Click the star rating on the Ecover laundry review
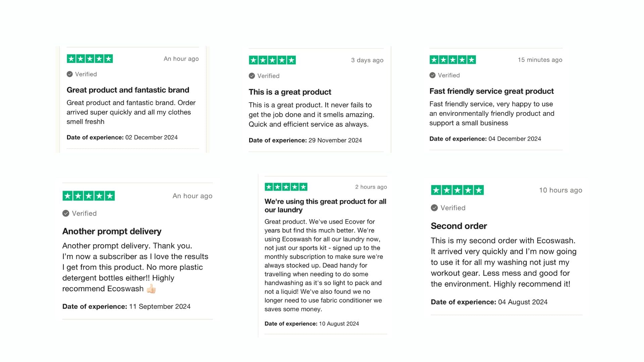 (x=286, y=187)
